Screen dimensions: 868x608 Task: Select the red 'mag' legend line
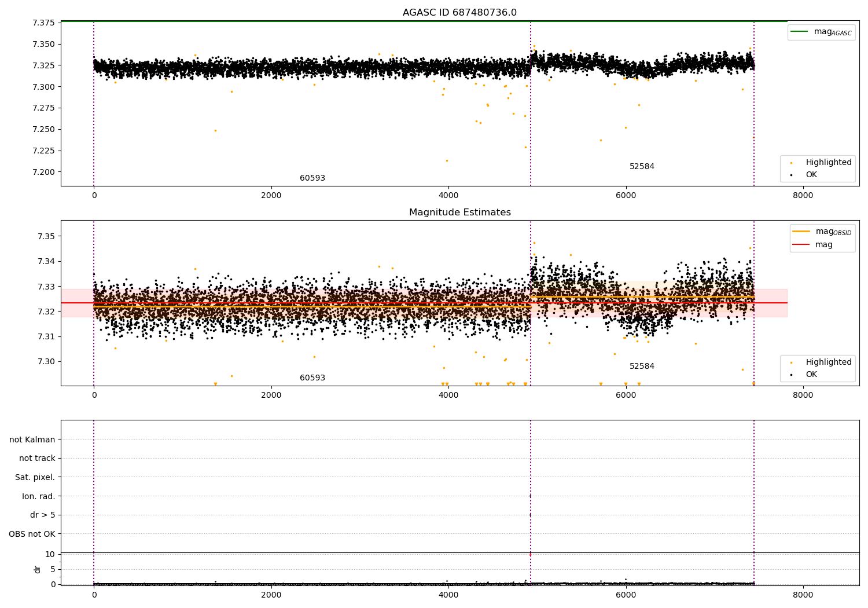pyautogui.click(x=801, y=245)
